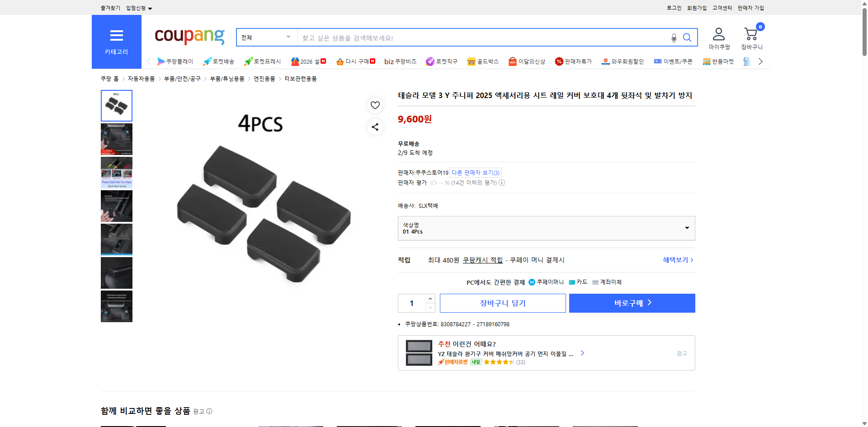Open the 골드박스 navigation icon
868x427 pixels.
click(x=483, y=61)
